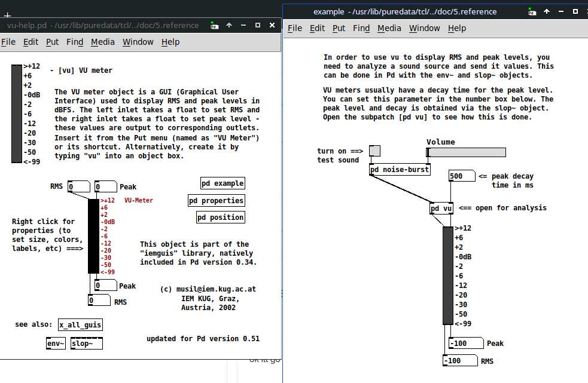588x383 pixels.
Task: Click the 'Volume' label text
Action: coord(441,142)
